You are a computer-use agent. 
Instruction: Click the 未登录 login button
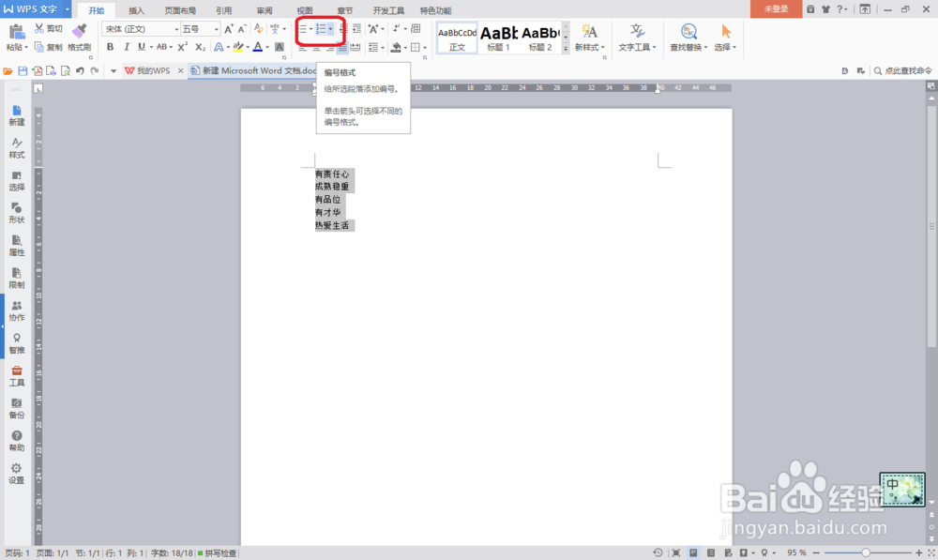pos(776,9)
